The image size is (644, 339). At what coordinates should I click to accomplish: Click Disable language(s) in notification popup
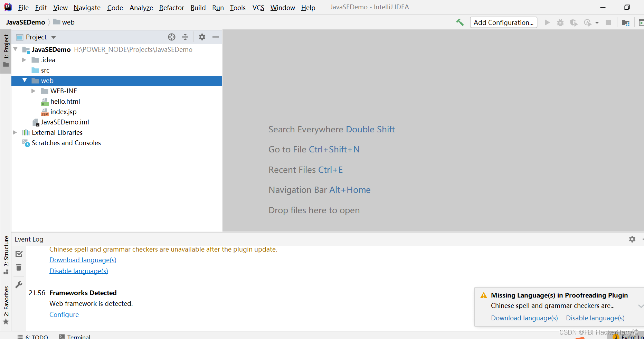point(595,318)
